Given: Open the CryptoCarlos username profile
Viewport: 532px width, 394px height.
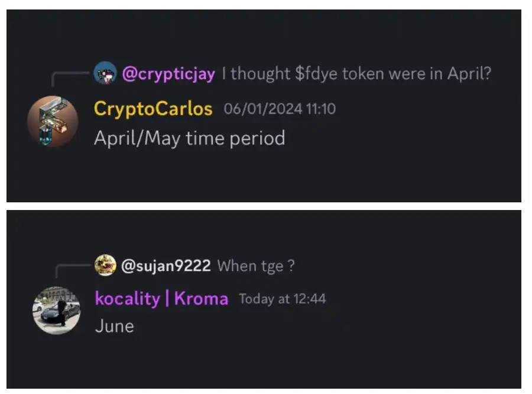Looking at the screenshot, I should [x=153, y=109].
